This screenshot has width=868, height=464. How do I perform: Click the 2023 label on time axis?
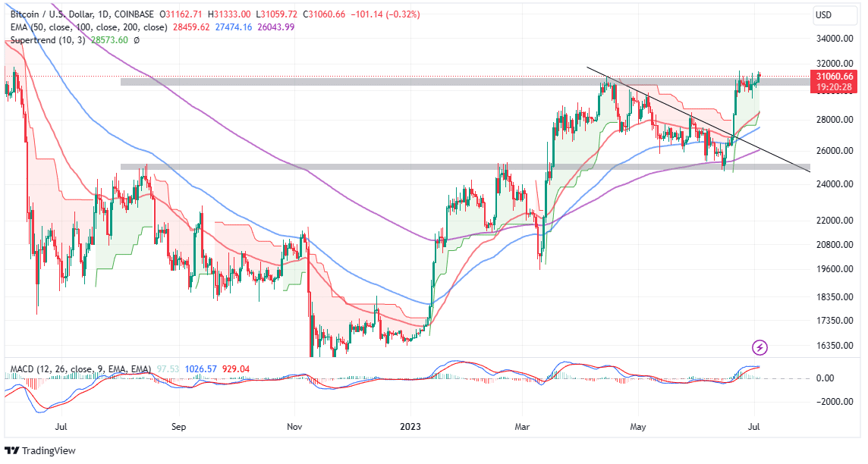pyautogui.click(x=414, y=427)
